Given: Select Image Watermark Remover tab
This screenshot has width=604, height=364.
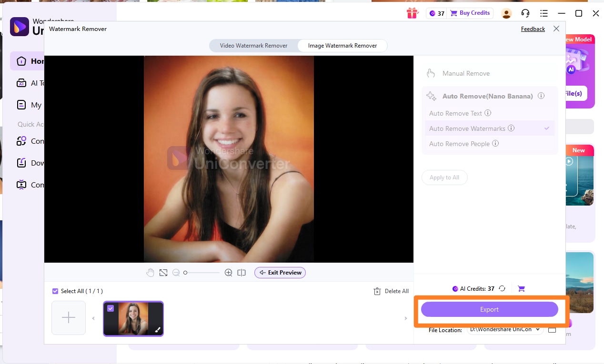Looking at the screenshot, I should click(342, 46).
